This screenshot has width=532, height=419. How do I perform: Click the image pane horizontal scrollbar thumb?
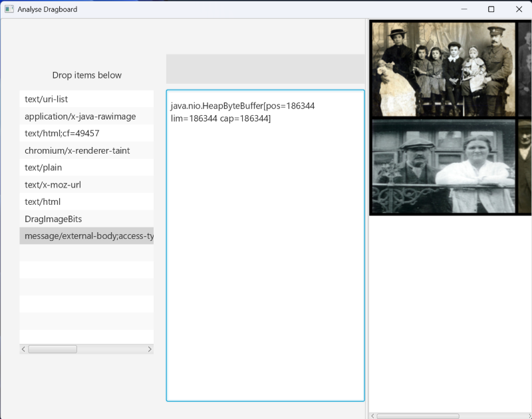[x=418, y=416]
